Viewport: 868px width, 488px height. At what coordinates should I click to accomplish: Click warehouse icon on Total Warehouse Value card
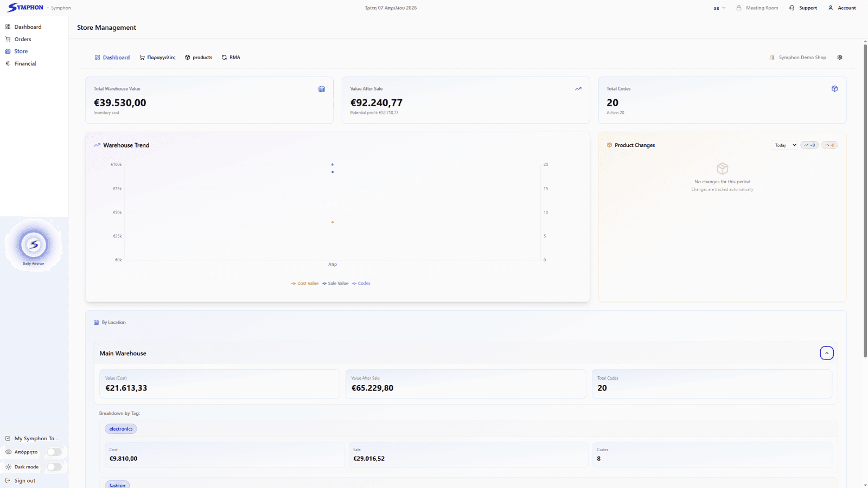click(x=322, y=89)
